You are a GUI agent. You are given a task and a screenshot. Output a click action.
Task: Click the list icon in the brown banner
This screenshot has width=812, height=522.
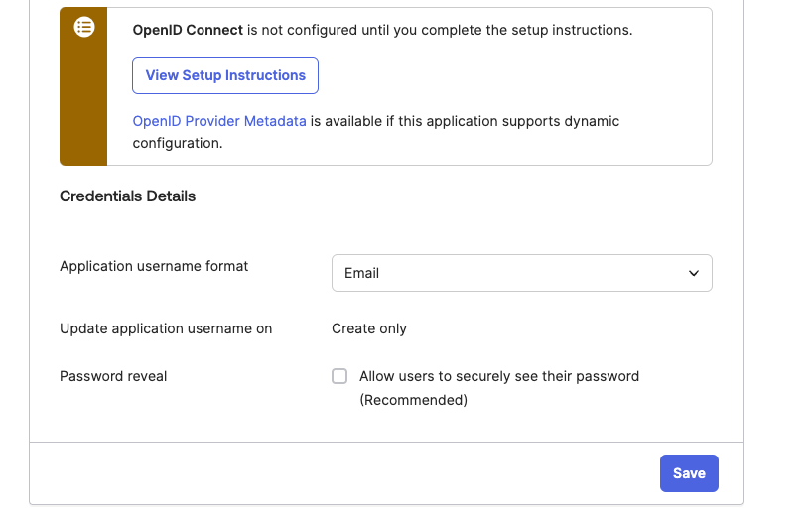(84, 29)
